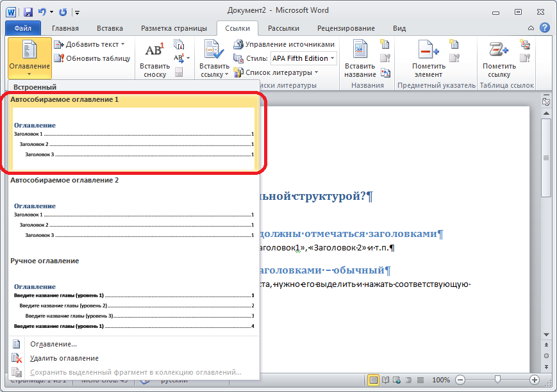
Task: Click the Insert Caption icon
Action: pos(360,51)
